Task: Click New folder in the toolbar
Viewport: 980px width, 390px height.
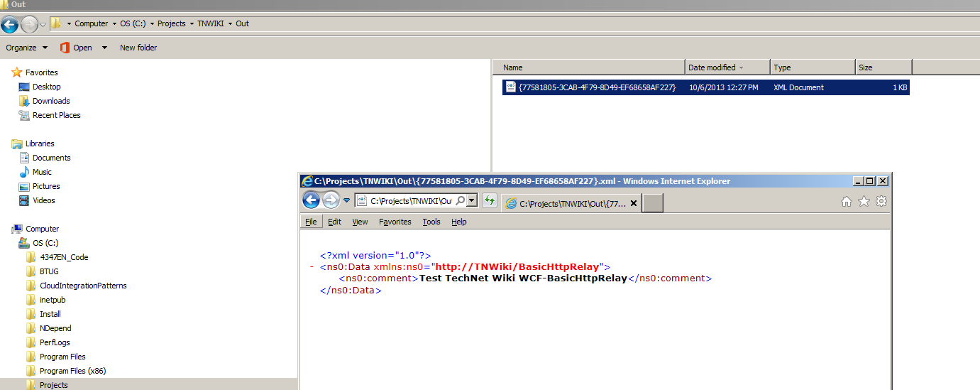Action: pyautogui.click(x=138, y=48)
